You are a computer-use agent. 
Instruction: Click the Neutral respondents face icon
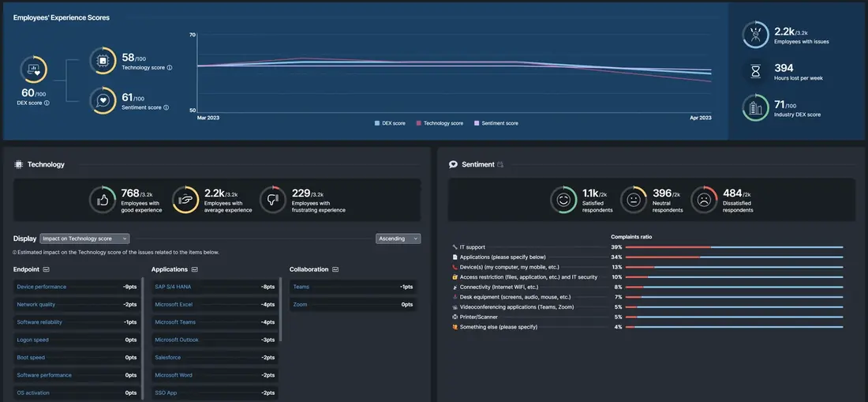coord(634,199)
